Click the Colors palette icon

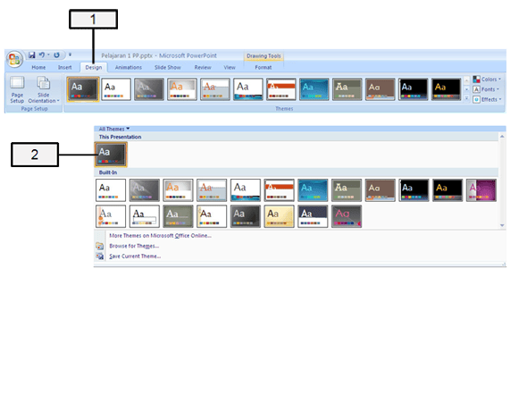pyautogui.click(x=476, y=80)
